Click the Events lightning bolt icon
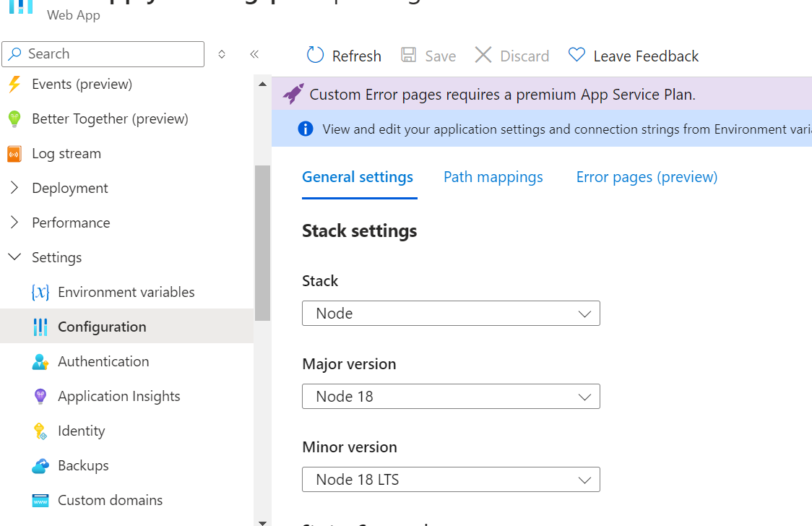This screenshot has width=812, height=526. (14, 84)
